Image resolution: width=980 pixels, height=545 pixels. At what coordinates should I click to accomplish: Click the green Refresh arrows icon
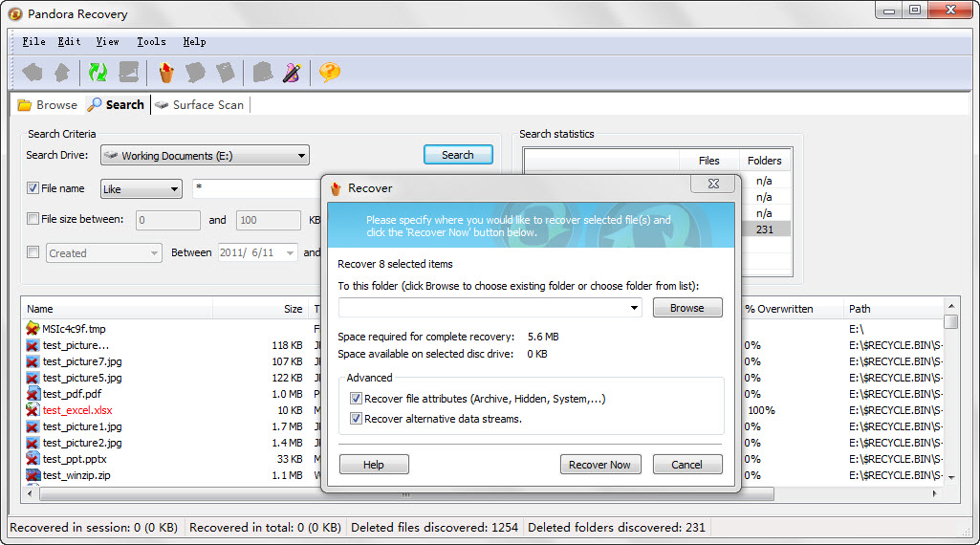pos(98,73)
